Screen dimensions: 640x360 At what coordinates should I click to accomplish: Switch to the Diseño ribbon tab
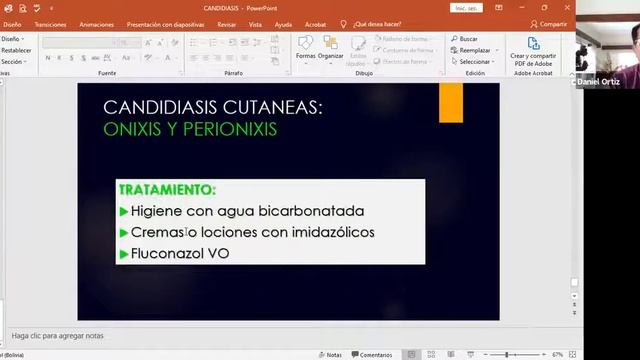click(12, 24)
